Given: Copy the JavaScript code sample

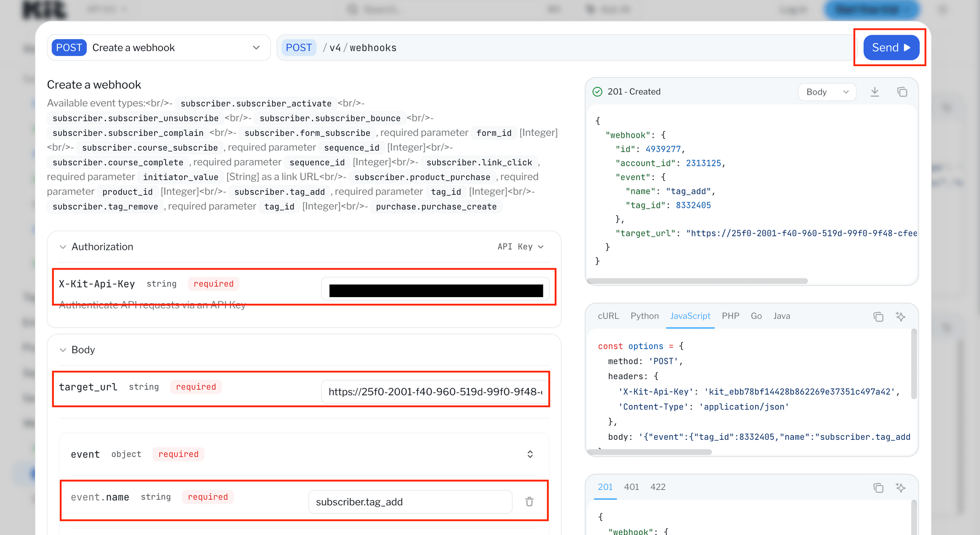Looking at the screenshot, I should pos(878,317).
